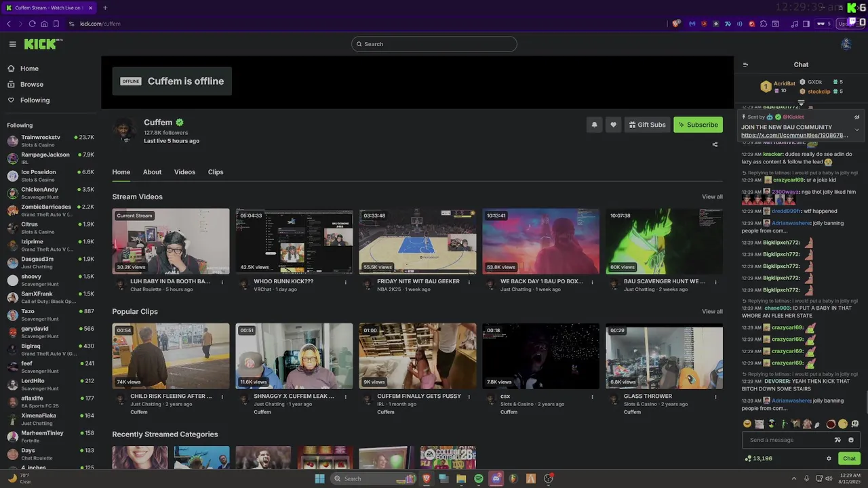Switch to the Videos tab

pyautogui.click(x=184, y=172)
